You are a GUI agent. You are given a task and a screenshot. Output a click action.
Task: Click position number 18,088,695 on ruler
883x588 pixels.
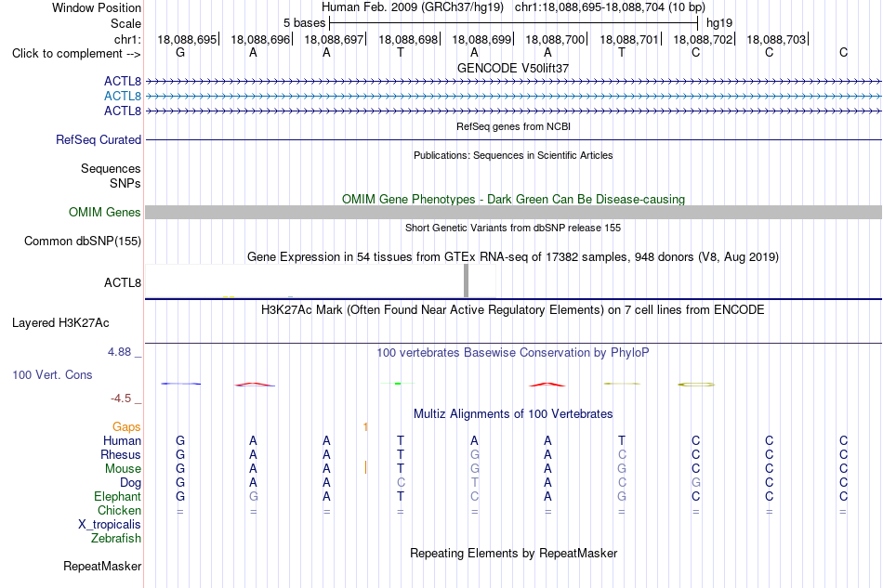[187, 39]
